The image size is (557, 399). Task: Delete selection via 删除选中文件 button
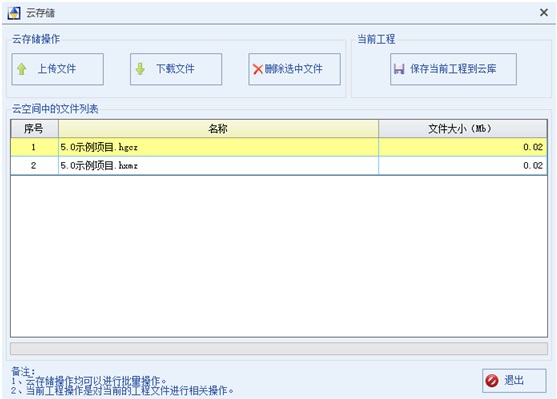pyautogui.click(x=294, y=69)
